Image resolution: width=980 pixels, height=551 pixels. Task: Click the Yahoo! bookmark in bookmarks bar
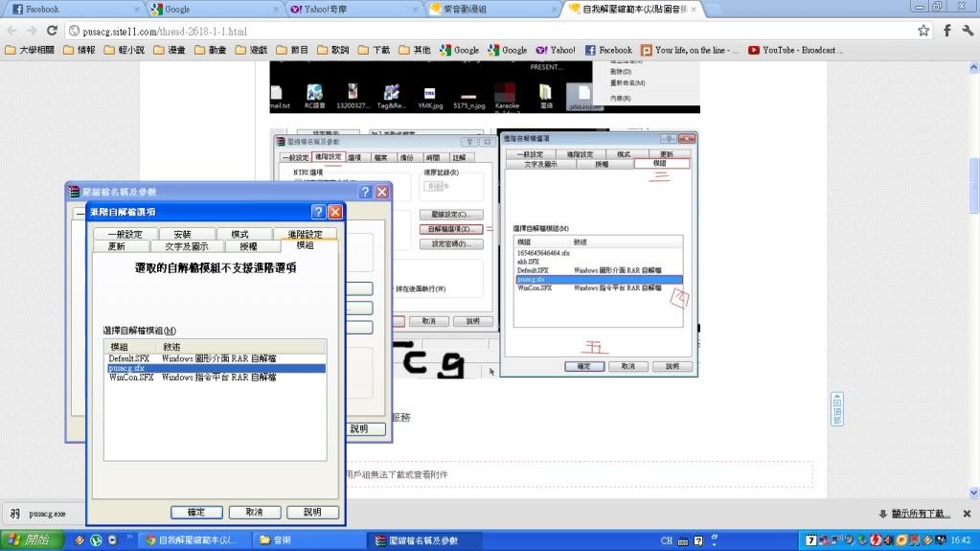click(556, 50)
